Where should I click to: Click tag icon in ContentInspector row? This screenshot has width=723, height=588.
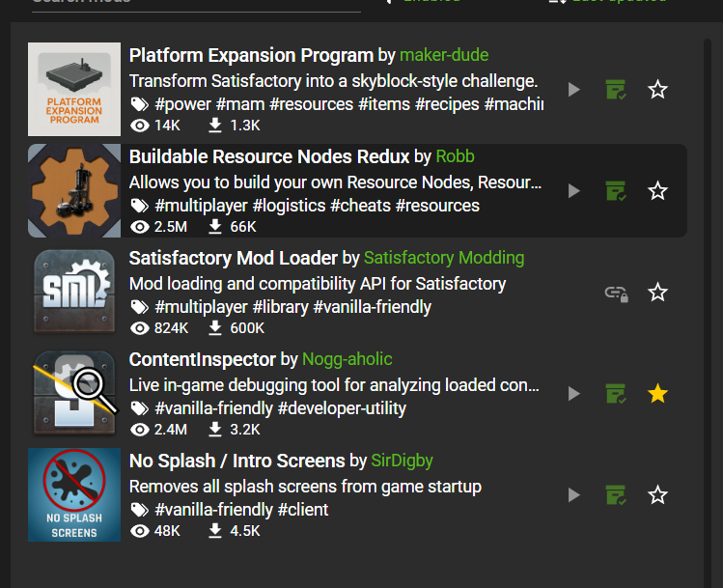click(139, 408)
